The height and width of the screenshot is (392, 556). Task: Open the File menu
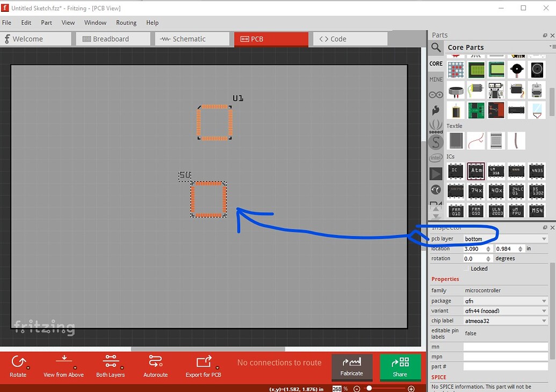tap(6, 23)
